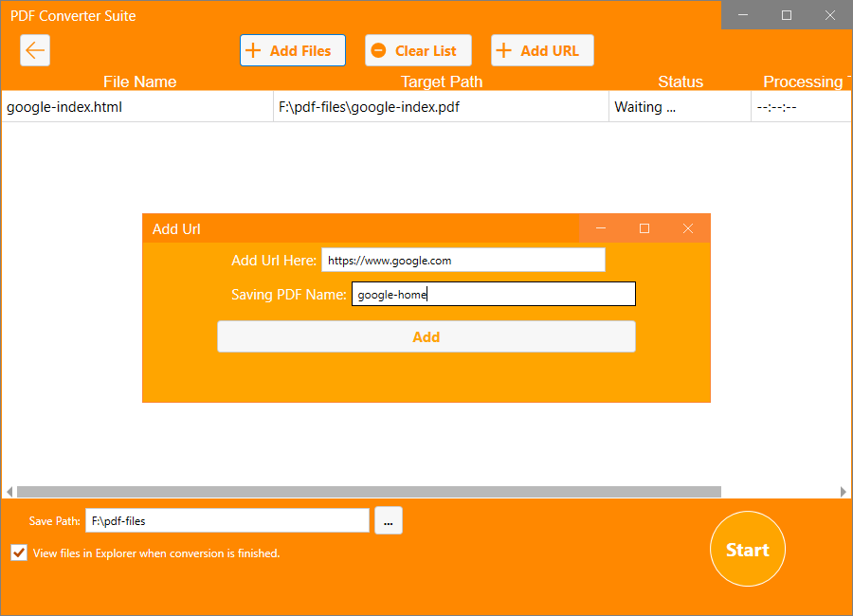Focus the Saving PDF Name field

point(493,295)
